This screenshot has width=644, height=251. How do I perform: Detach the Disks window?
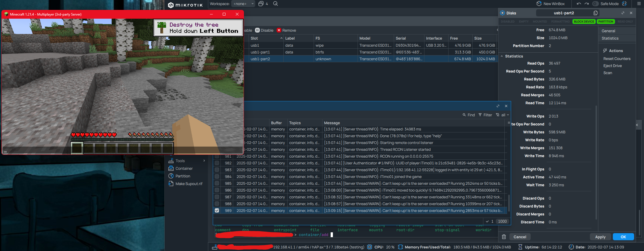coord(623,13)
